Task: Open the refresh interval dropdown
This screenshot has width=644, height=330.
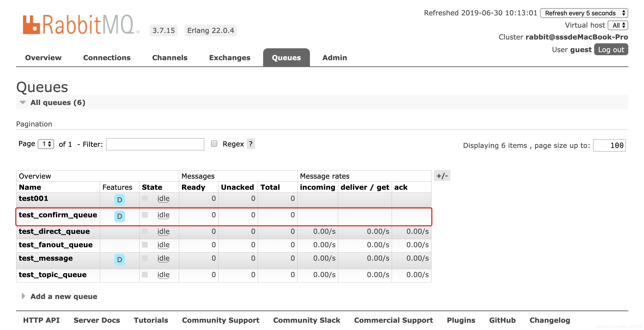Action: coord(584,13)
